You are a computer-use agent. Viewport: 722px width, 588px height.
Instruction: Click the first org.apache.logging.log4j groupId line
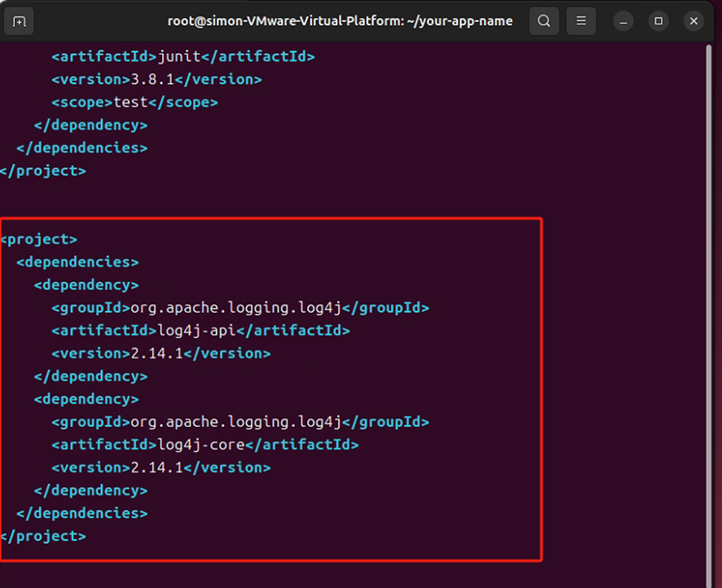(x=240, y=308)
